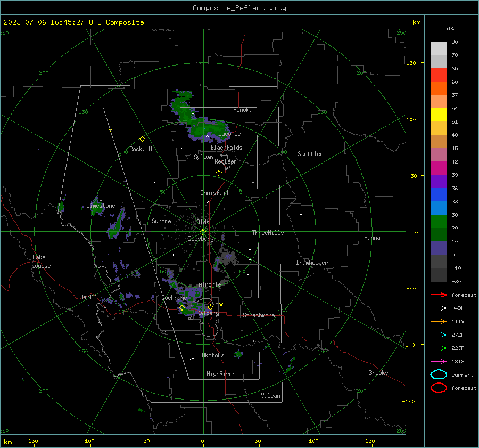479x448 pixels.
Task: Select the RedDeer label
Action: [226, 161]
